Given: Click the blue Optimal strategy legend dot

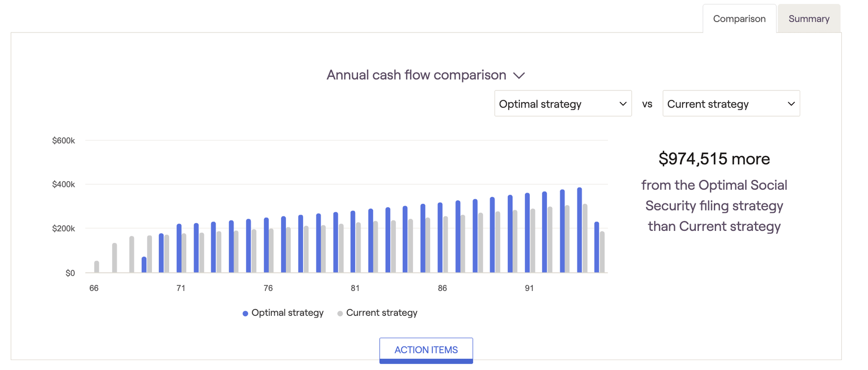Looking at the screenshot, I should click(x=245, y=314).
